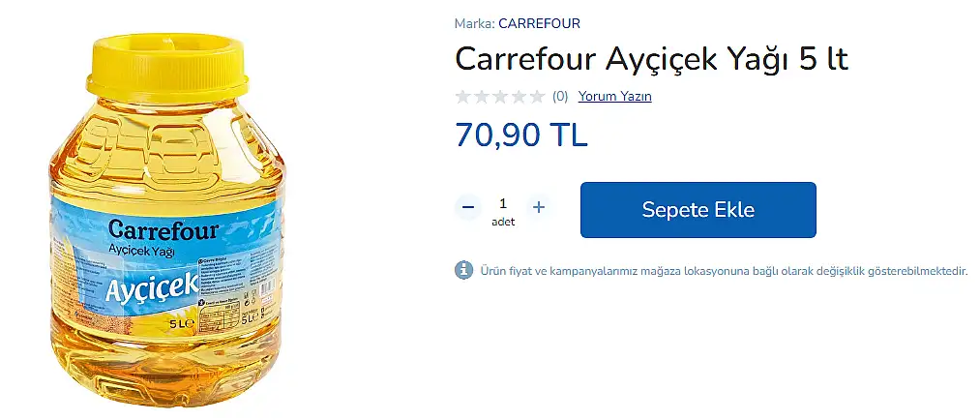Screen dimensions: 980x420
Task: Select the fourth rating star
Action: (x=519, y=96)
